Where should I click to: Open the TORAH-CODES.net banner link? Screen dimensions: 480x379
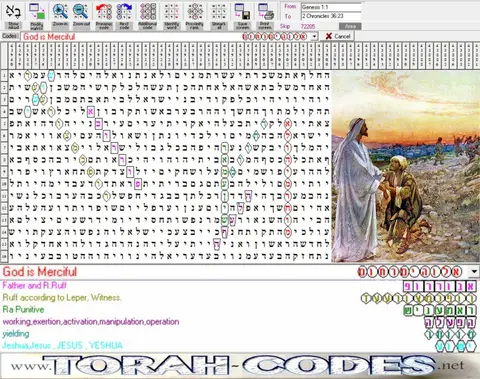(x=240, y=365)
